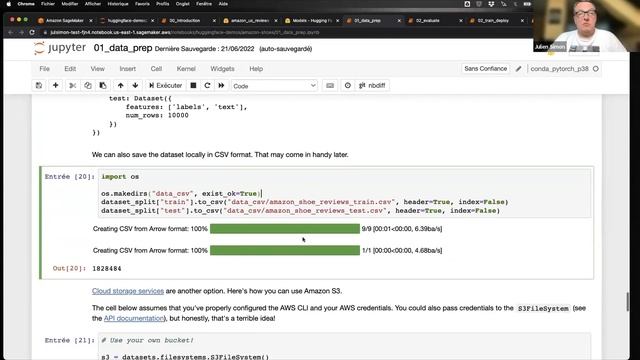Go back in the browser
640x360 pixels.
pos(11,32)
